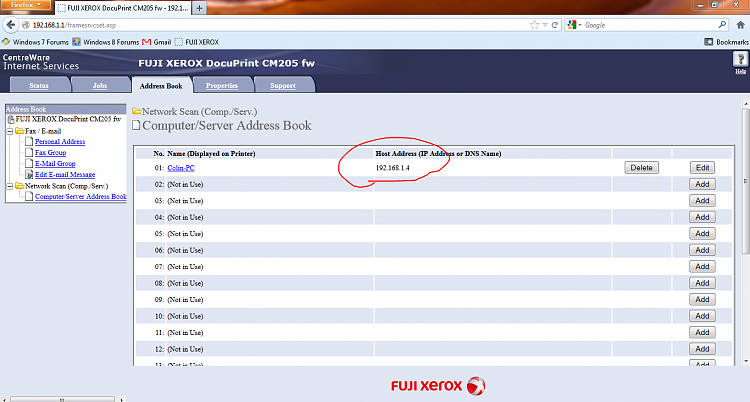Viewport: 750px width, 402px height.
Task: Click Add for entry 06
Action: click(702, 250)
